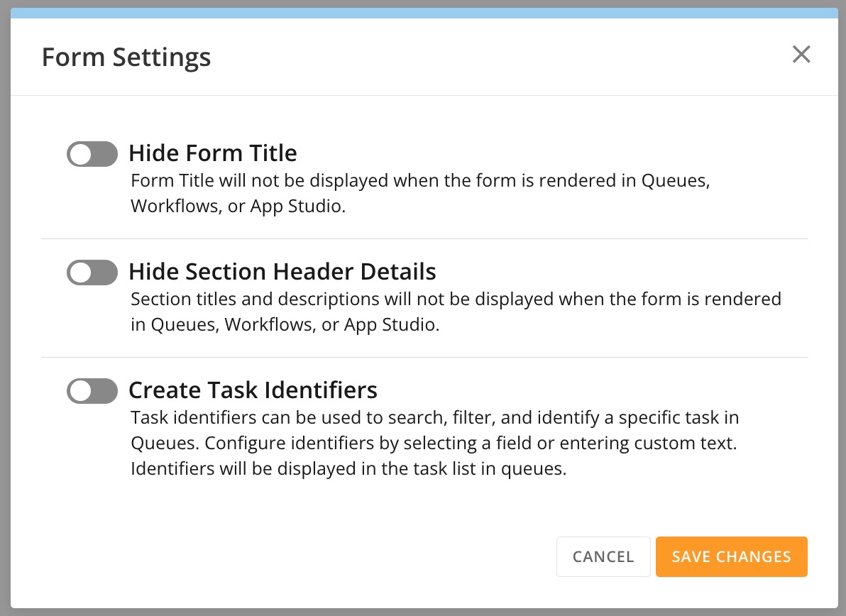Click the Form Settings dialog title

tap(126, 57)
